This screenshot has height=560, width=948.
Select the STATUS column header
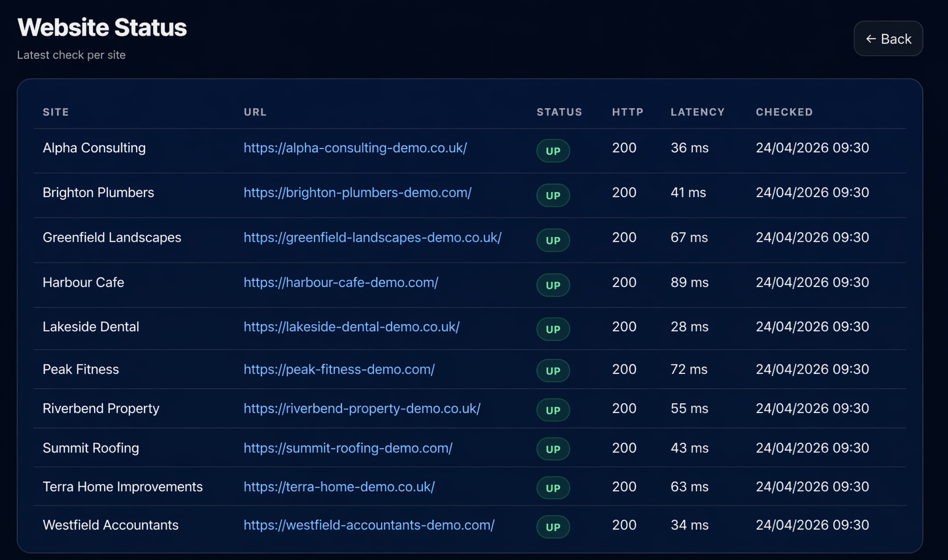559,112
